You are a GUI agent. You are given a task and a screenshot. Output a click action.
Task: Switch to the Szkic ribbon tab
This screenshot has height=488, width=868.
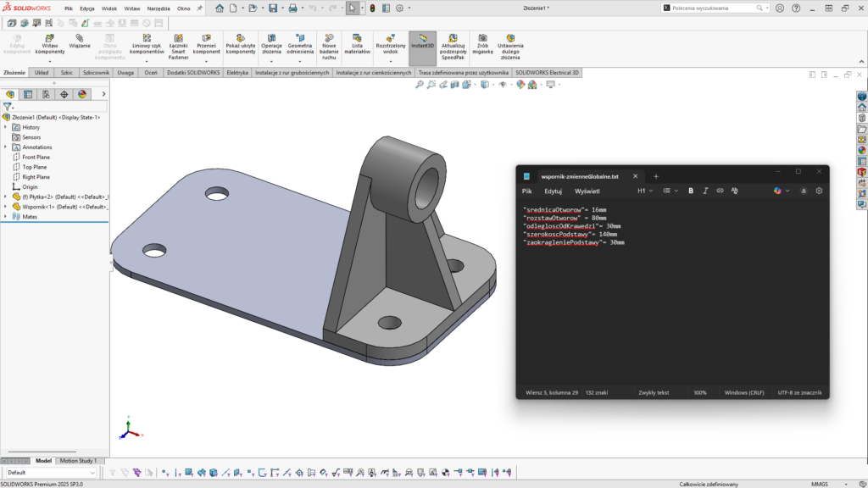66,73
